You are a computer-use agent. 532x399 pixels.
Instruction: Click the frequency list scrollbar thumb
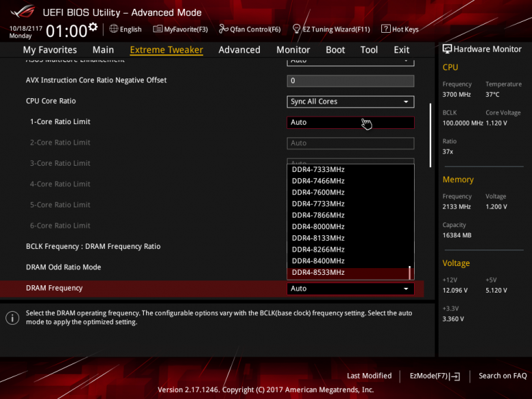[410, 272]
